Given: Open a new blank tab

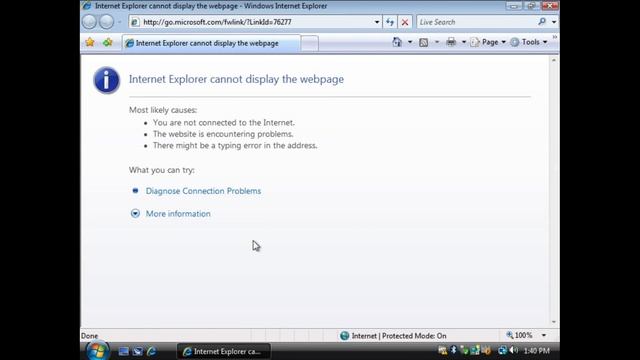Looking at the screenshot, I should click(x=310, y=44).
